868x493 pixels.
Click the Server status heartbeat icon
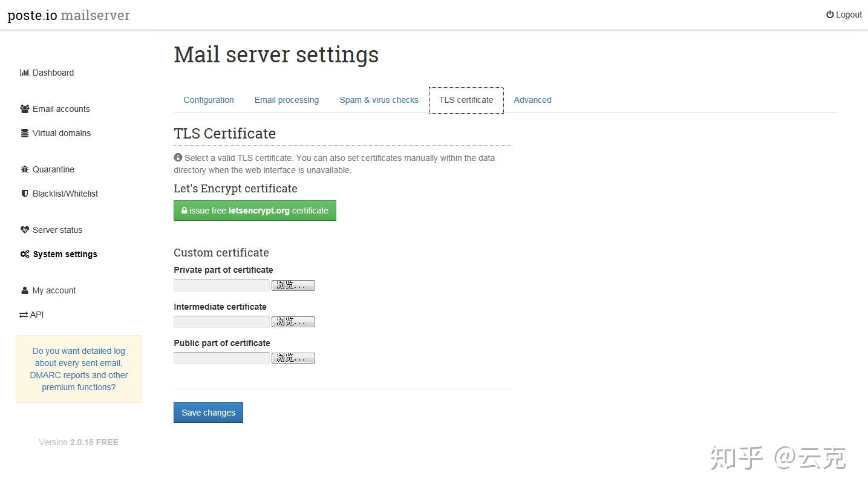(25, 230)
